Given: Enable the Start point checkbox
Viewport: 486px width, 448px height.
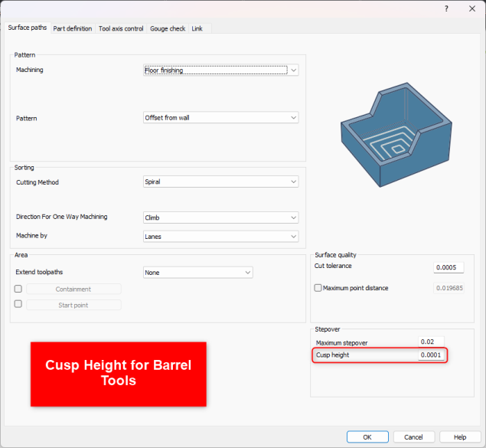Looking at the screenshot, I should [18, 304].
